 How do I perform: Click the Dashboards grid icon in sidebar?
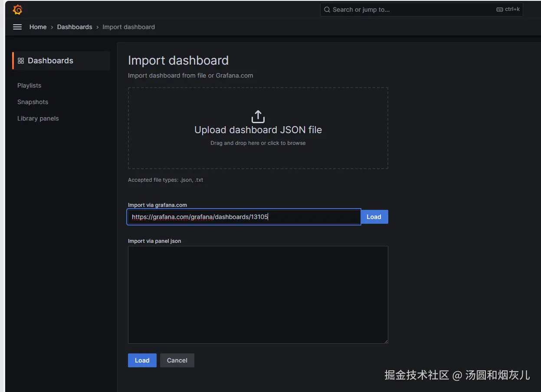coord(21,61)
